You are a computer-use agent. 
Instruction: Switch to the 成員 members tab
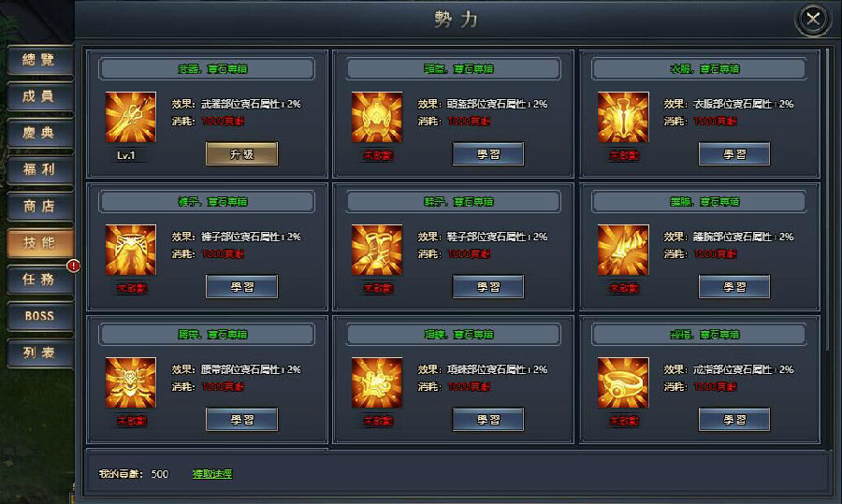tap(39, 96)
